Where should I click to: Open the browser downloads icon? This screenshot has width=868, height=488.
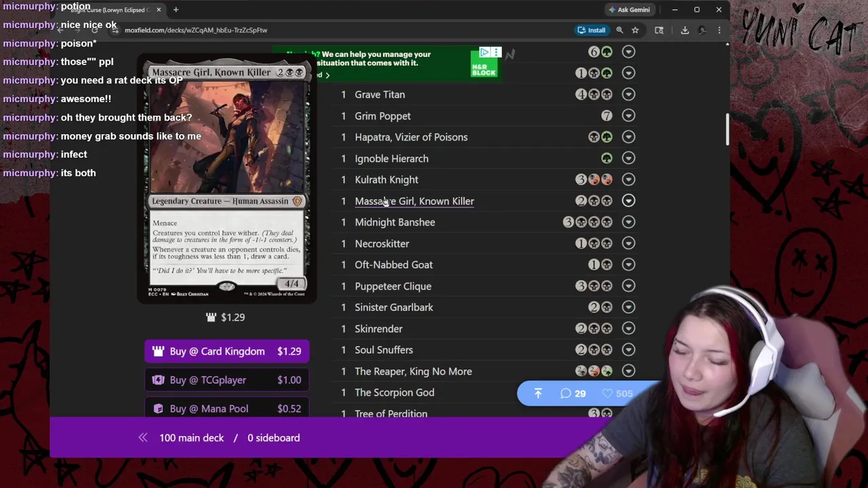685,30
